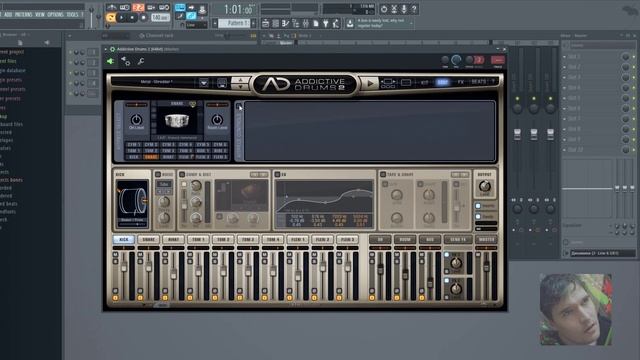Open the Line snap dropdown

click(x=196, y=25)
